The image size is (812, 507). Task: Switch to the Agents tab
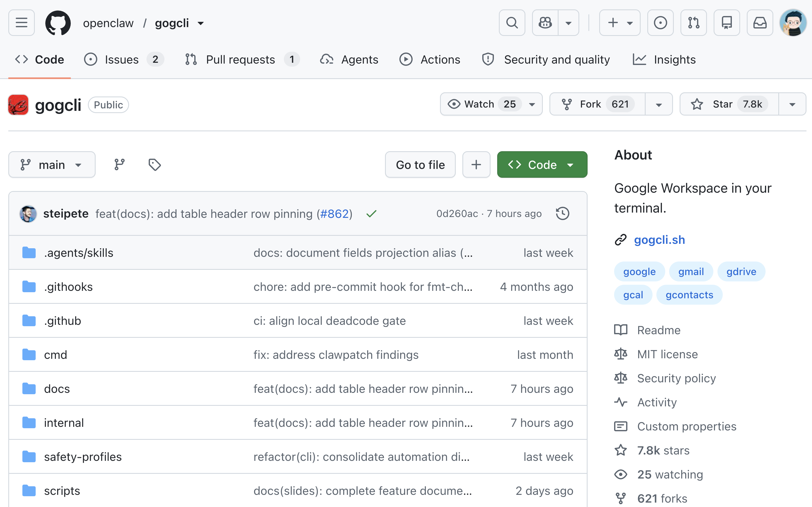349,60
